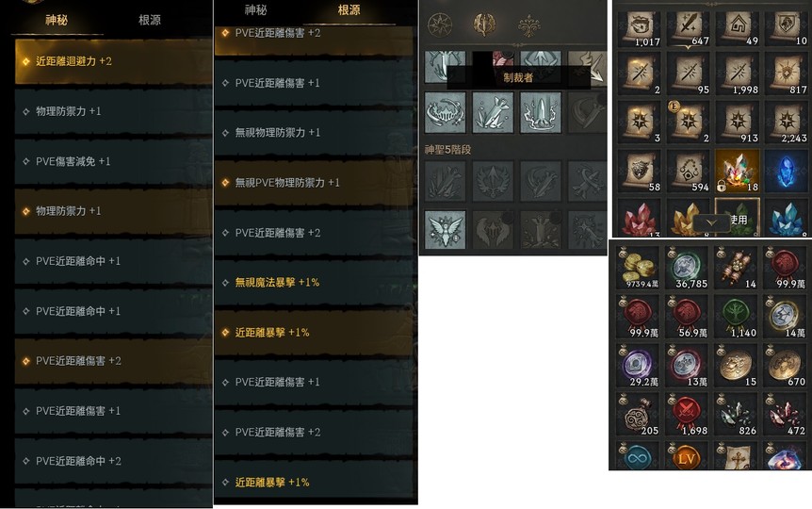Click the sword scroll item with 647
812x509 pixels.
point(689,28)
